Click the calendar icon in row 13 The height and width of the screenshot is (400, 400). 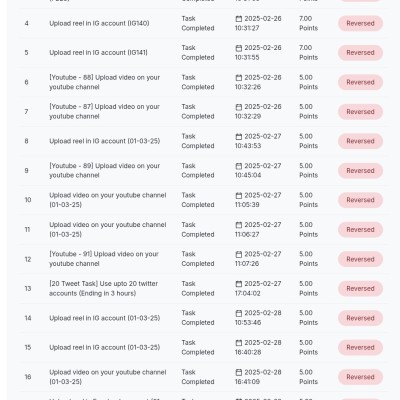coord(239,284)
